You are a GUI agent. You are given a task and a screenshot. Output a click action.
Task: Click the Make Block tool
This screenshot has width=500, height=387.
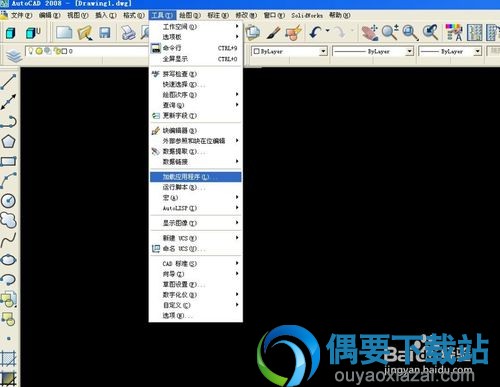point(8,319)
